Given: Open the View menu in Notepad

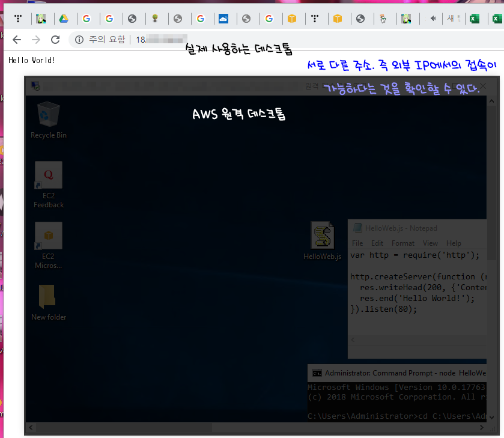Looking at the screenshot, I should coord(430,243).
